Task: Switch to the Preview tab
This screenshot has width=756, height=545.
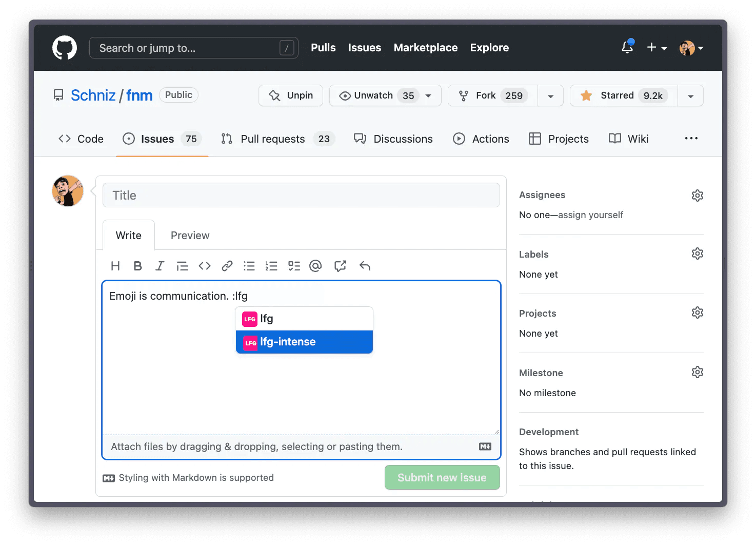Action: click(x=190, y=236)
